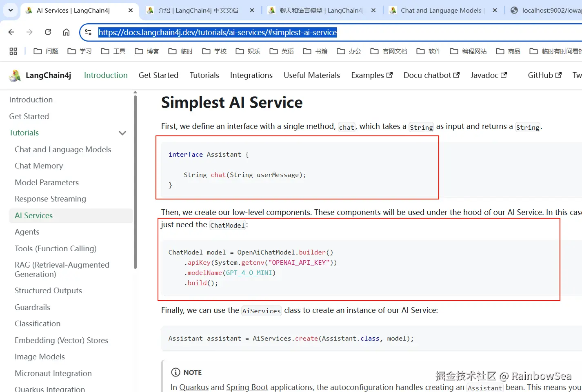Open the 学习 bookmark folder
Screen dimensions: 582x392
click(80, 51)
